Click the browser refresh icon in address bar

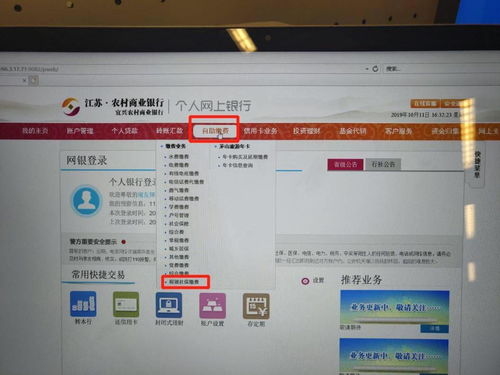[x=375, y=69]
